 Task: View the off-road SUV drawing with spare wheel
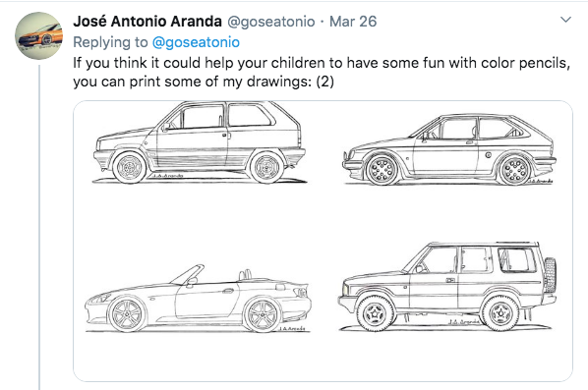(x=447, y=287)
